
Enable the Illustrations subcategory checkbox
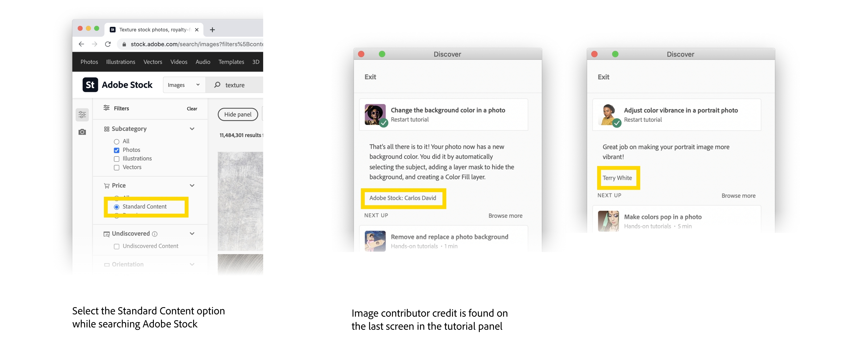click(x=117, y=159)
